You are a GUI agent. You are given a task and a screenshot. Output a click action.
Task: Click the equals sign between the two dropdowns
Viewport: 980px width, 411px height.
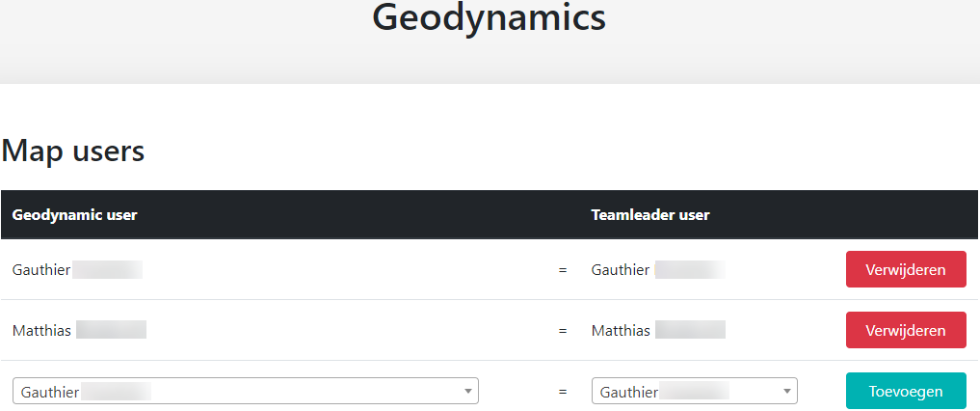click(x=563, y=392)
